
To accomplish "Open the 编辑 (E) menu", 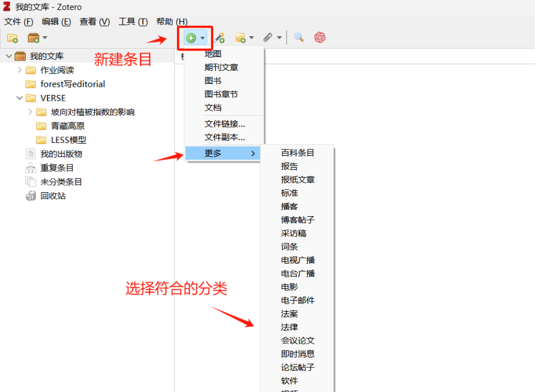I will coord(56,22).
